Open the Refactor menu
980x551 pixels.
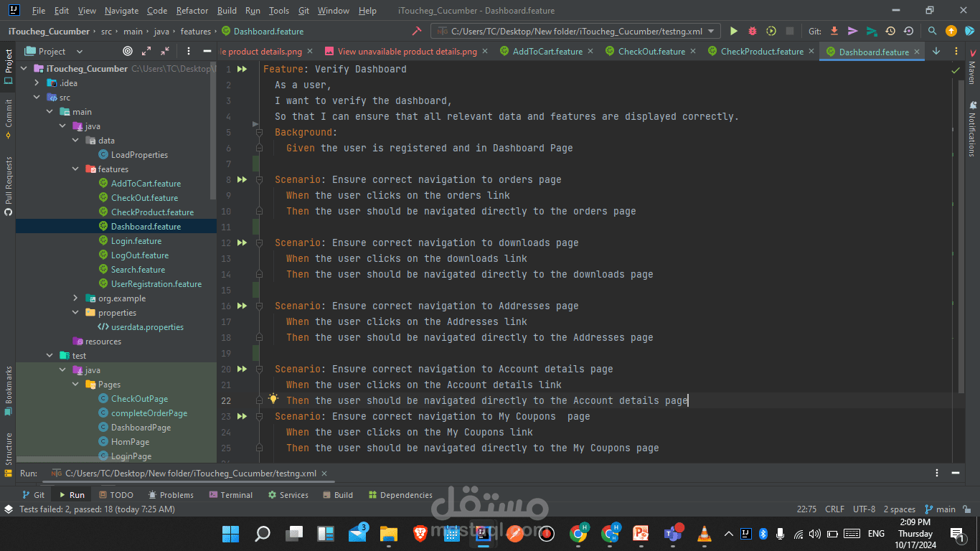pos(192,11)
